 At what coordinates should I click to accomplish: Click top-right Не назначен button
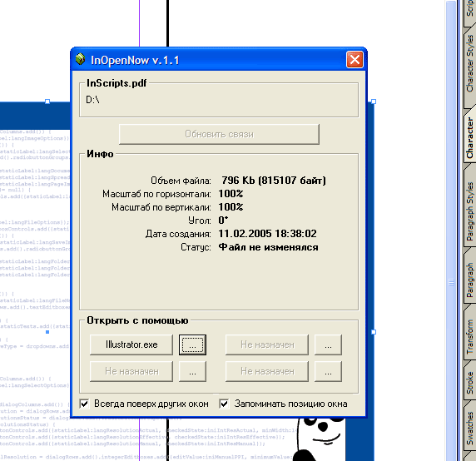pos(267,345)
